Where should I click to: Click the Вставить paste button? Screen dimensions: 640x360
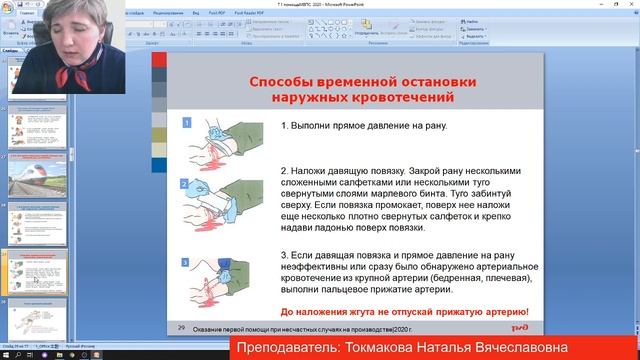click(x=11, y=28)
